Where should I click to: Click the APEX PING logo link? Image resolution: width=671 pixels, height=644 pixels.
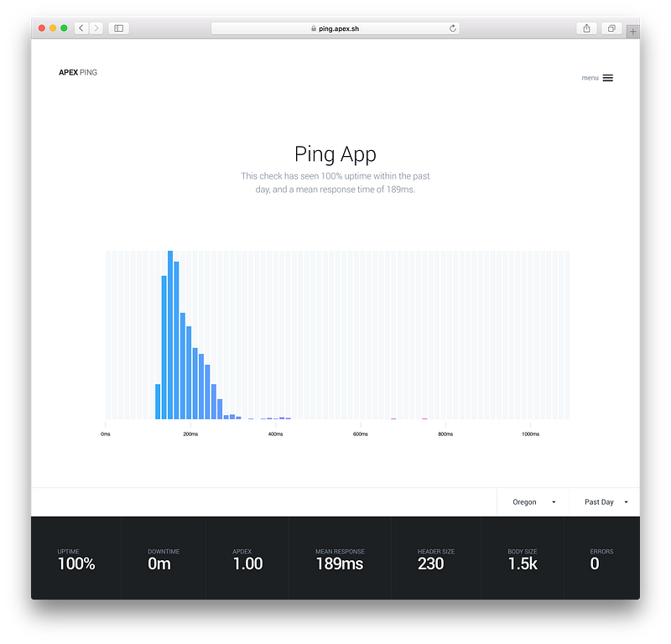point(78,72)
